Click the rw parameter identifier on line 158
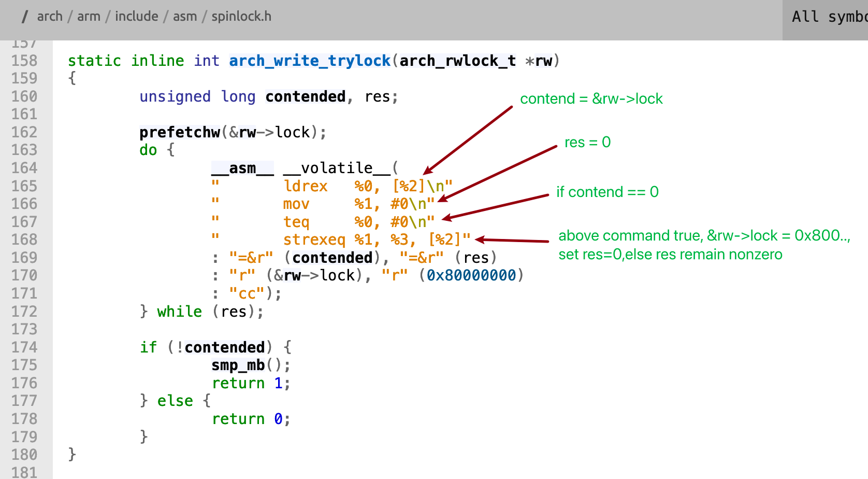The height and width of the screenshot is (479, 868). click(x=544, y=61)
